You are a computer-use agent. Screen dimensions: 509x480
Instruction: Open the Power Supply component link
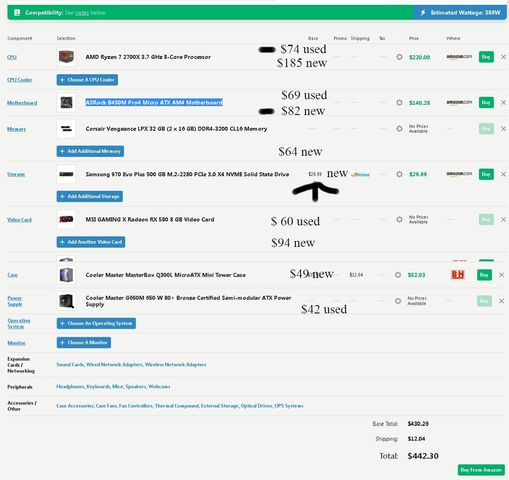coord(15,301)
